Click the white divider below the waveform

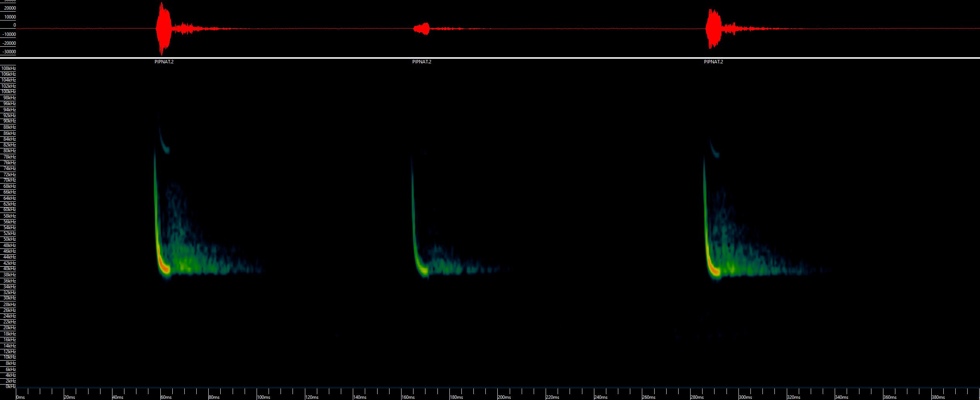tap(490, 58)
